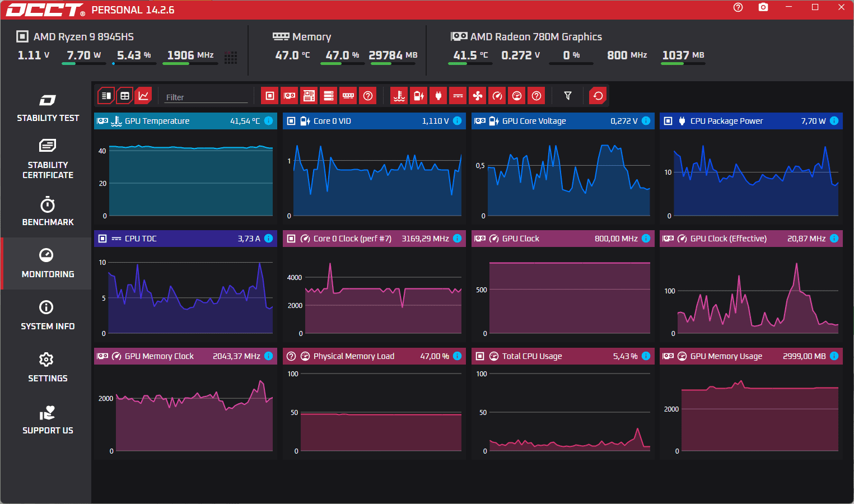Switch to the list view mode
Viewport: 854px width, 504px height.
[106, 96]
